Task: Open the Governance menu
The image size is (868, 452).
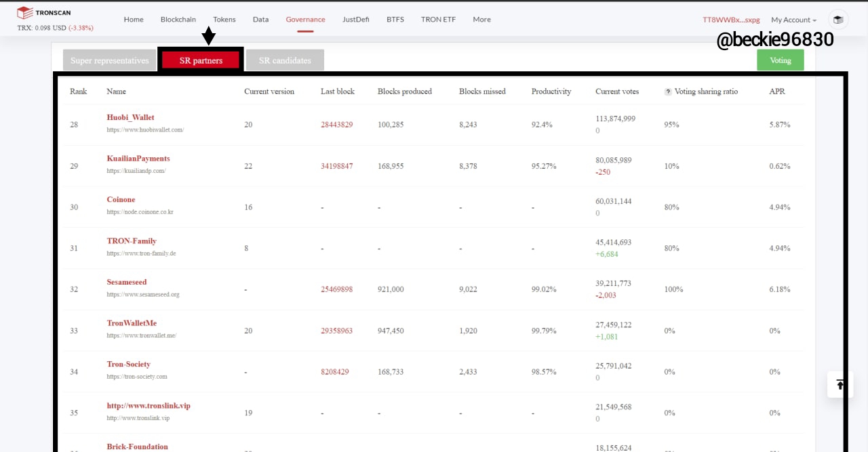Action: click(305, 19)
